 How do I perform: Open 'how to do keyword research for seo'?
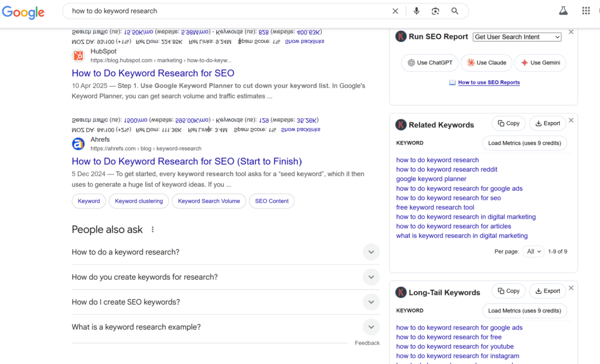(x=448, y=198)
